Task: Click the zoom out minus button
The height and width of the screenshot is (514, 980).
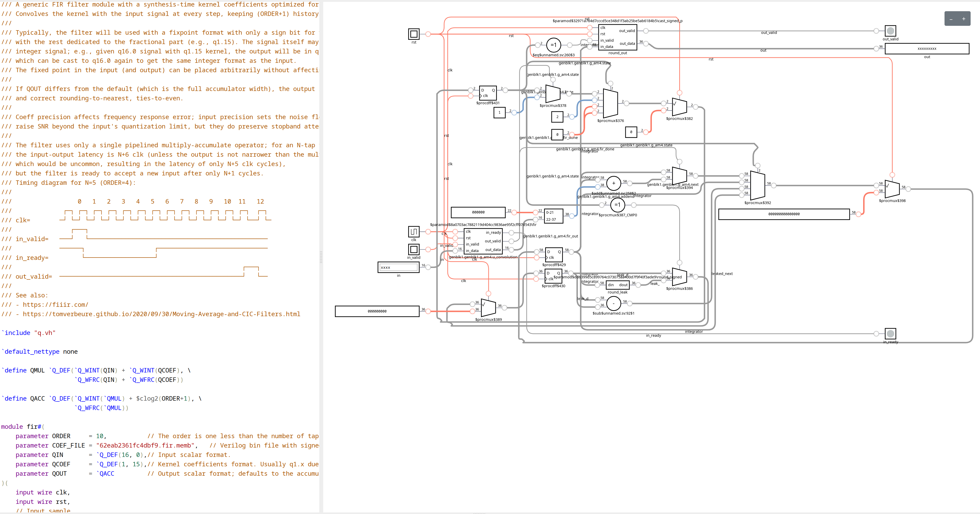Action: (951, 19)
